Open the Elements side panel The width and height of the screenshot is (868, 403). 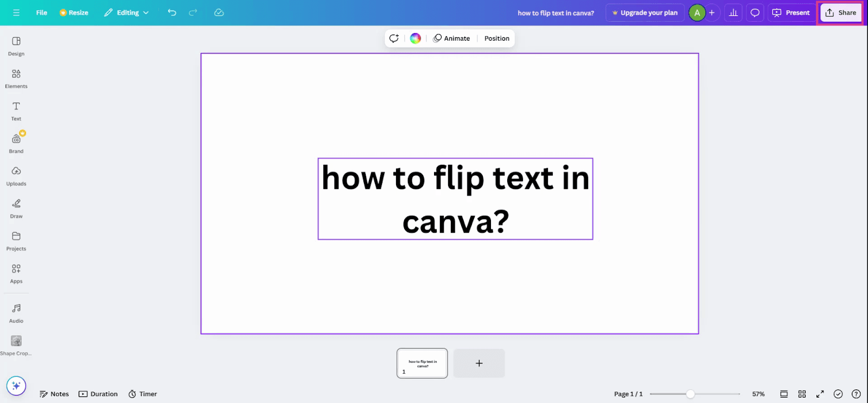16,79
